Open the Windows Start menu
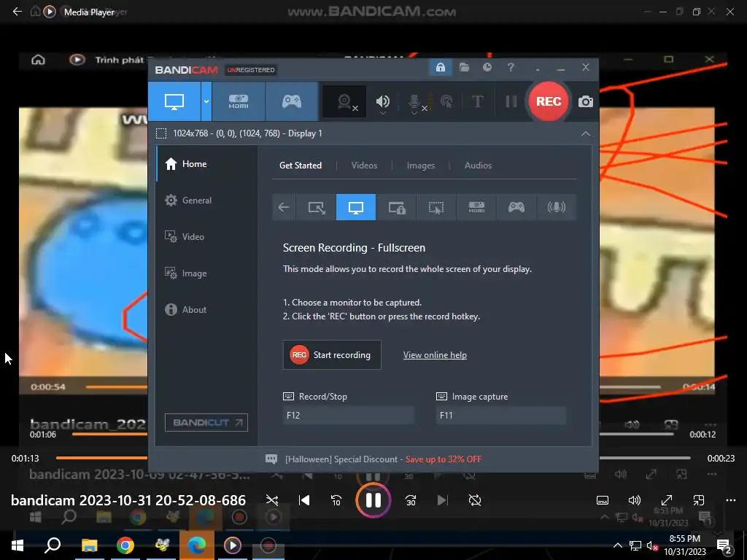The width and height of the screenshot is (747, 560). point(18,545)
